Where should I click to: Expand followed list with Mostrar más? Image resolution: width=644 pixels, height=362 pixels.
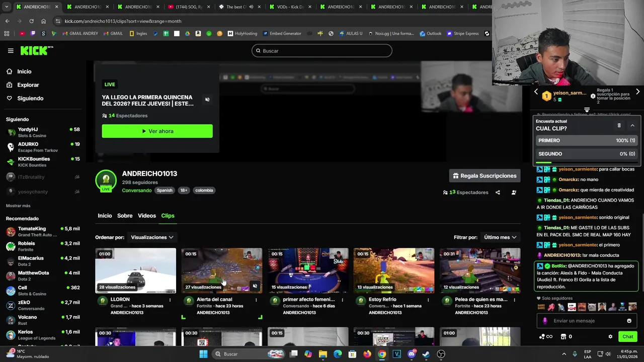click(18, 206)
